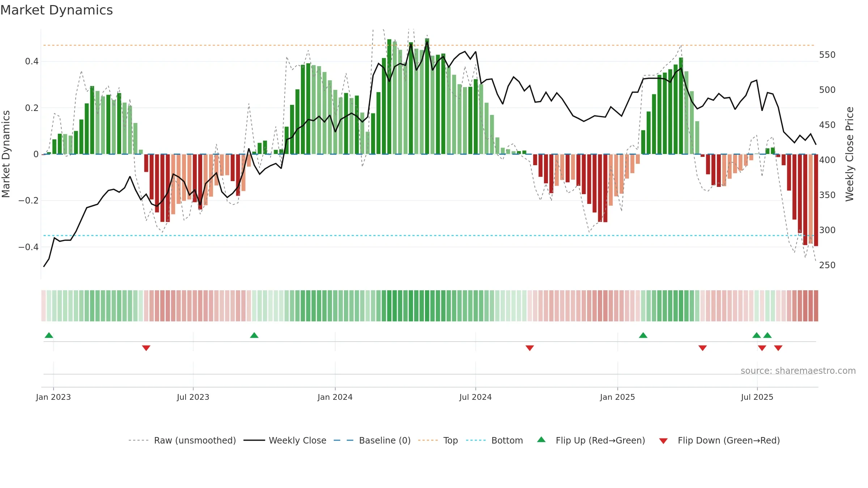This screenshot has width=868, height=488.
Task: Toggle the Flip Down (Green→Red) legend entry
Action: click(x=719, y=440)
